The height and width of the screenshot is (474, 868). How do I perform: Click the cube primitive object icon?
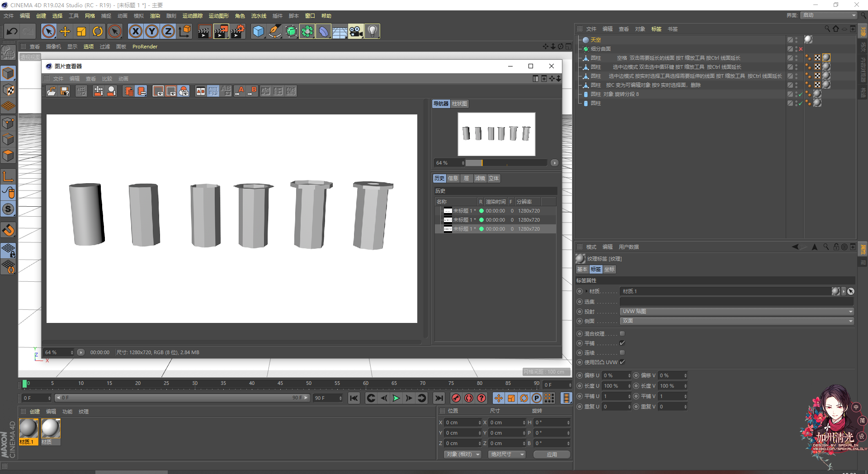258,31
